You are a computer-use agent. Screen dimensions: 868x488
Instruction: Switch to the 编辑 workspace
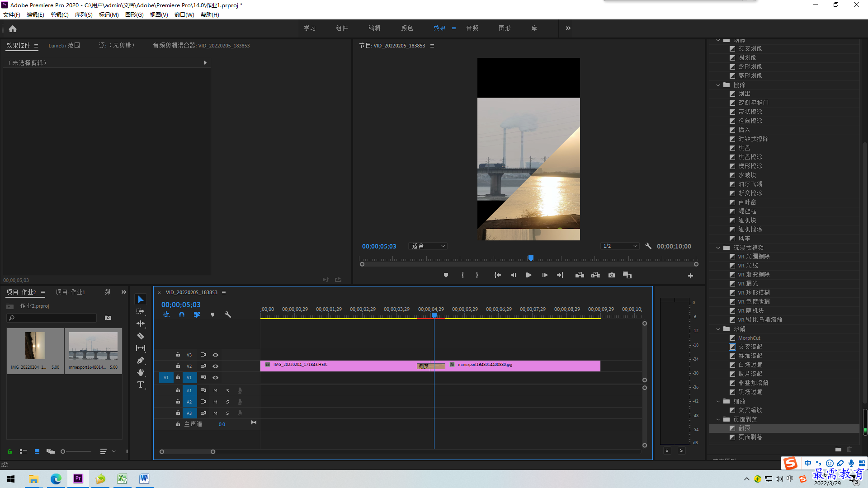click(x=374, y=28)
